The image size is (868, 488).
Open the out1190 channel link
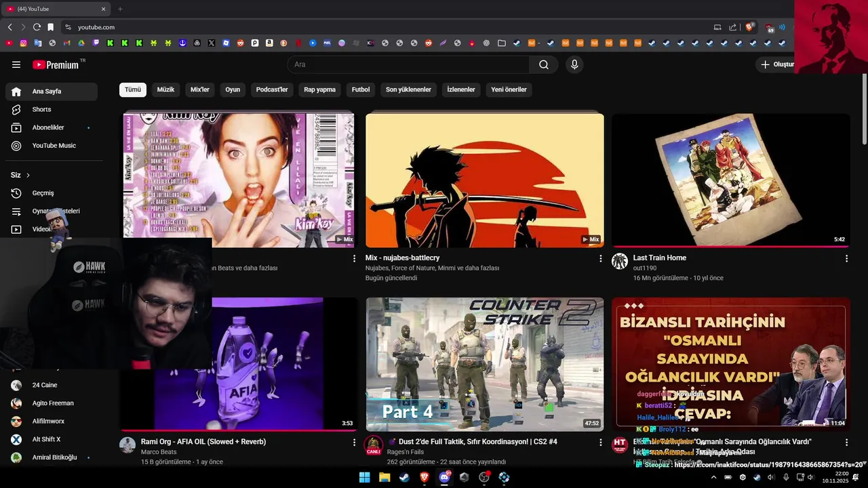(x=645, y=268)
